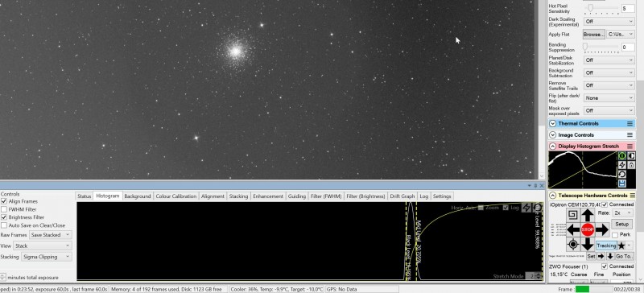The height and width of the screenshot is (293, 644).
Task: Check Auto Save on Clear/Close
Action: [4, 225]
